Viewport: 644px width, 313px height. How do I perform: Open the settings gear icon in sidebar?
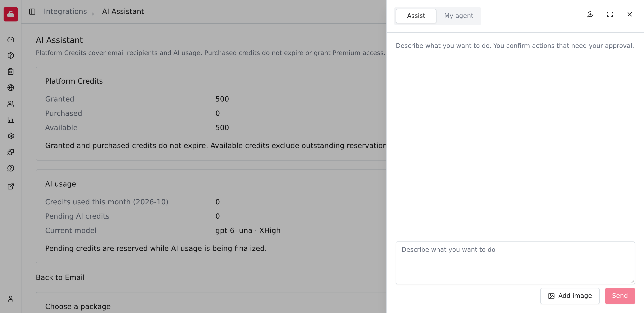click(11, 136)
